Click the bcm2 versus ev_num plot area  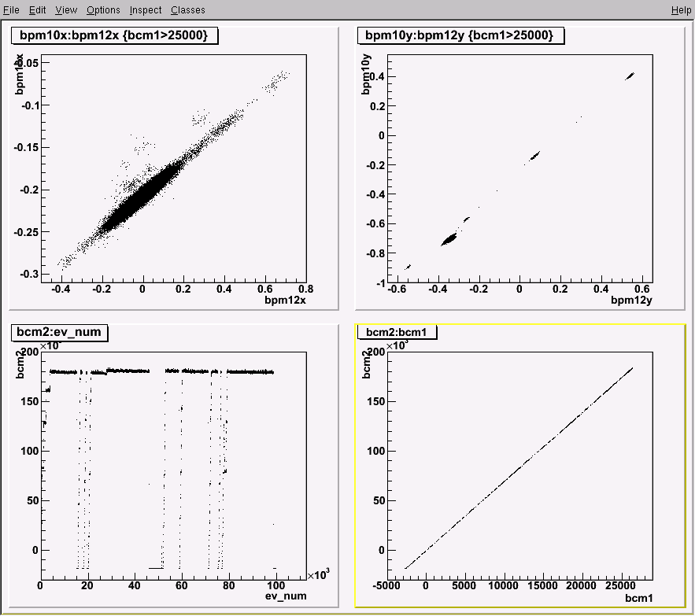(x=173, y=466)
